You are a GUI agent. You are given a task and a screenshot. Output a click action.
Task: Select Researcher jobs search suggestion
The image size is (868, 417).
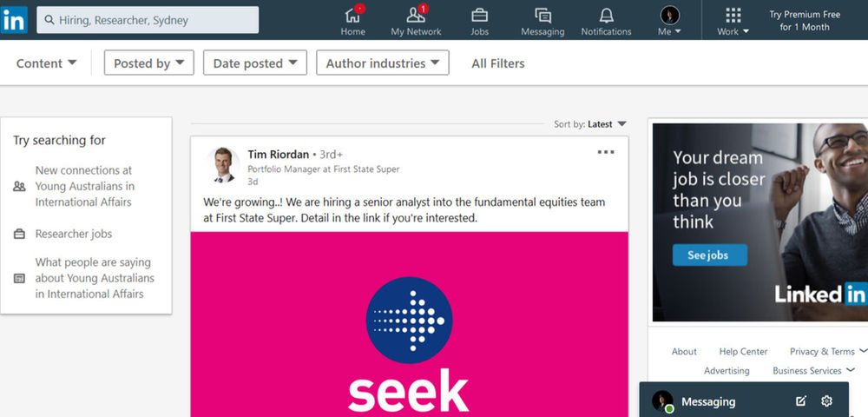point(74,234)
